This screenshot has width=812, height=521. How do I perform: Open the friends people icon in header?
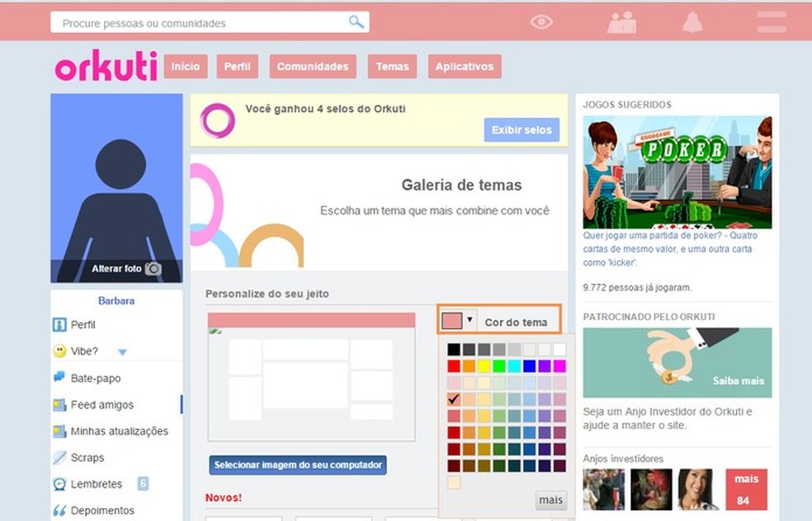coord(622,22)
